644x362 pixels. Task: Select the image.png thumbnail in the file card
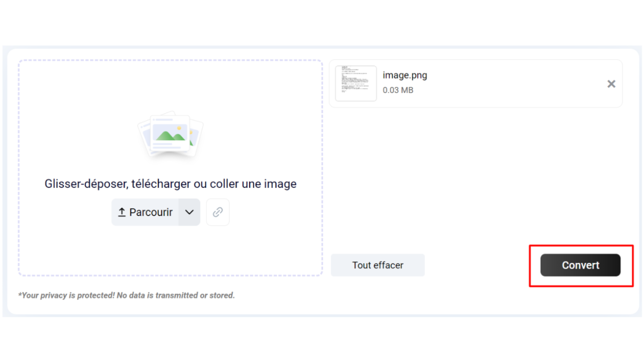coord(356,83)
